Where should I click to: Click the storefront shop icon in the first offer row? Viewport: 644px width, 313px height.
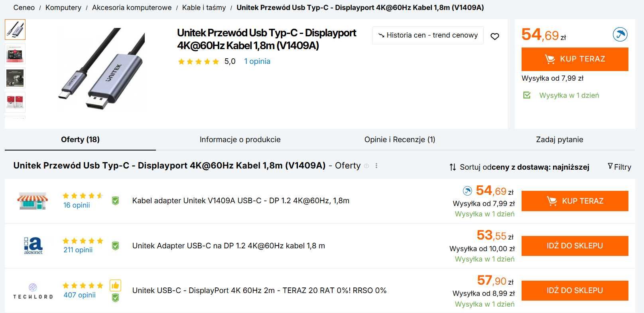[33, 201]
